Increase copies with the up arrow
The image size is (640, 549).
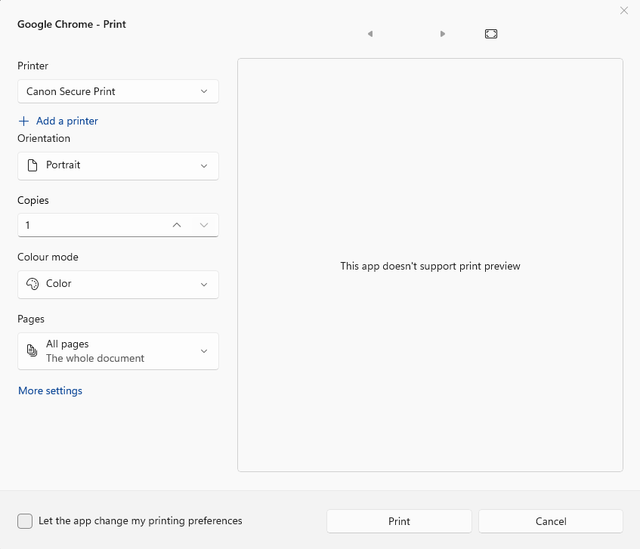click(x=177, y=225)
